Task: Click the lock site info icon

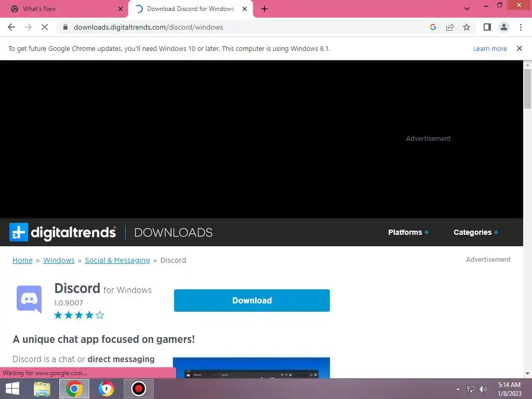Action: 65,27
